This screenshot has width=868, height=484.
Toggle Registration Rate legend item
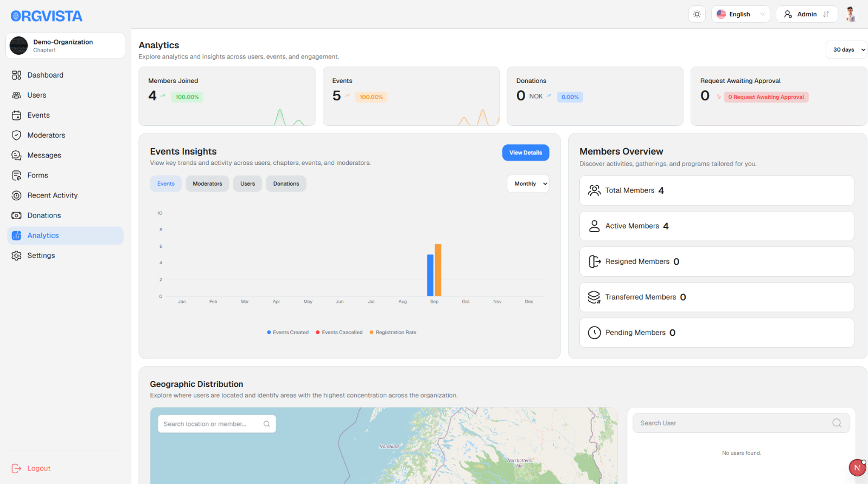[393, 333]
